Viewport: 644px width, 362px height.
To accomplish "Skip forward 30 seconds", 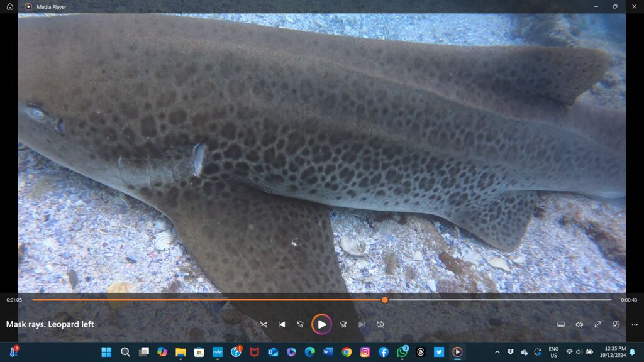I will pyautogui.click(x=343, y=325).
